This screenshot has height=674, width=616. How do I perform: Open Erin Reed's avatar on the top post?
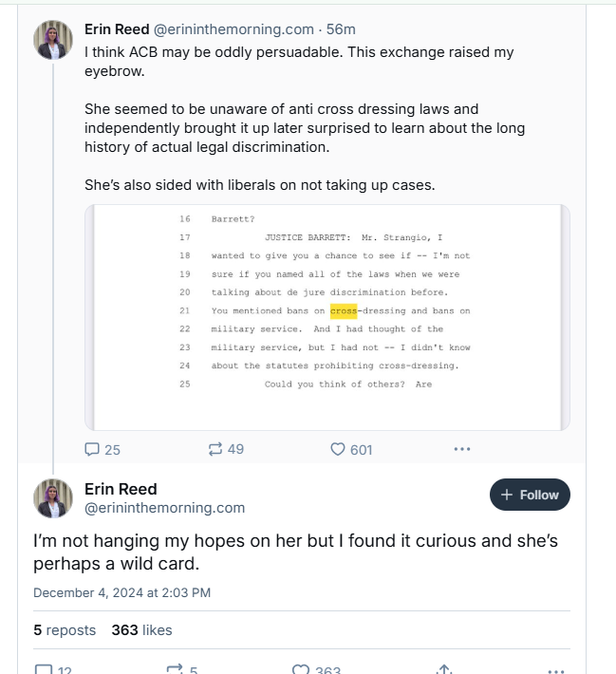53,40
